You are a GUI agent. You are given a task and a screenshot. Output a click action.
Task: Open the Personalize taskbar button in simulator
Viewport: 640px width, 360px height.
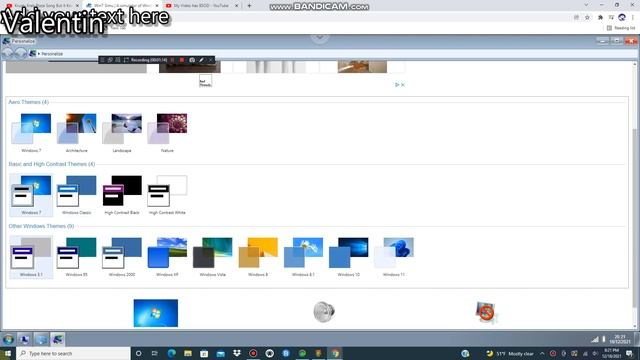[58, 339]
